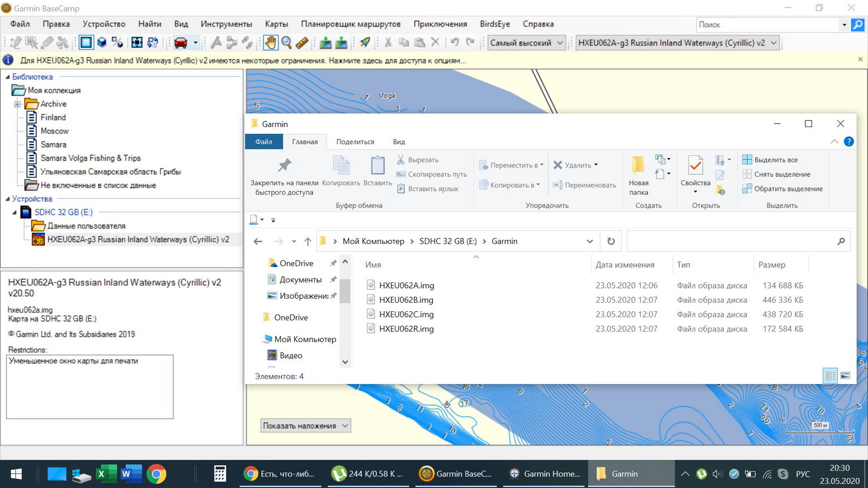Click the Размер column header
Viewport: 868px width, 488px height.
[x=781, y=264]
